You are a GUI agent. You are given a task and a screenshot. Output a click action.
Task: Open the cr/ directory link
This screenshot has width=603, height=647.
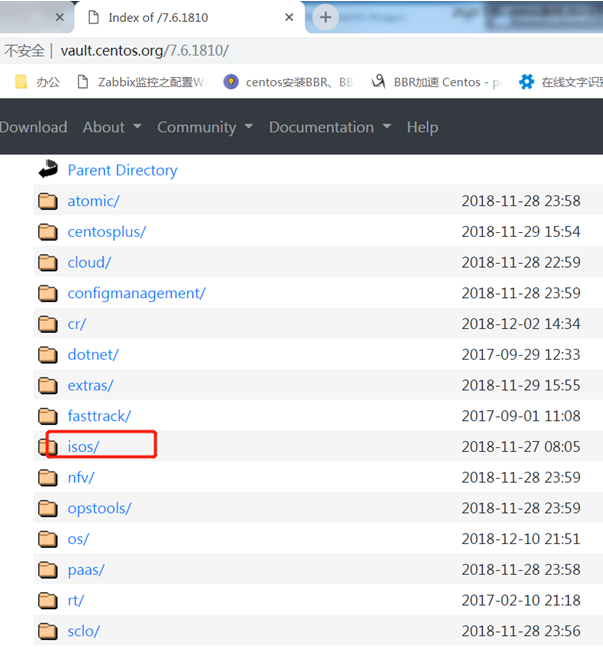coord(77,324)
